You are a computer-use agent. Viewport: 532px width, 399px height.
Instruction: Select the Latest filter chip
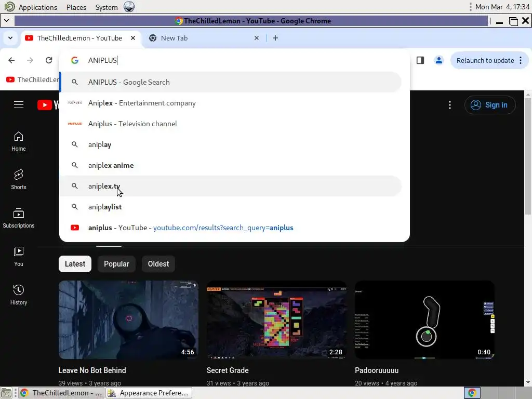click(x=75, y=263)
